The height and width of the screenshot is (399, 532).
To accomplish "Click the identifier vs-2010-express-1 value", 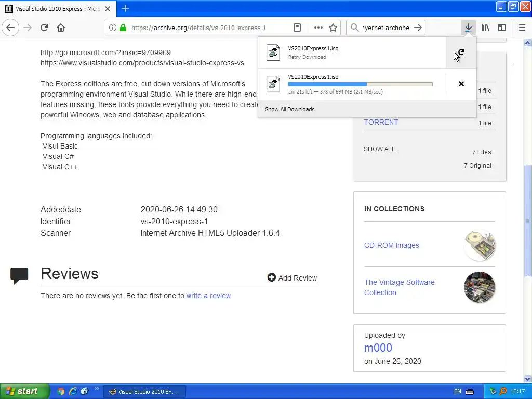I will pyautogui.click(x=174, y=221).
